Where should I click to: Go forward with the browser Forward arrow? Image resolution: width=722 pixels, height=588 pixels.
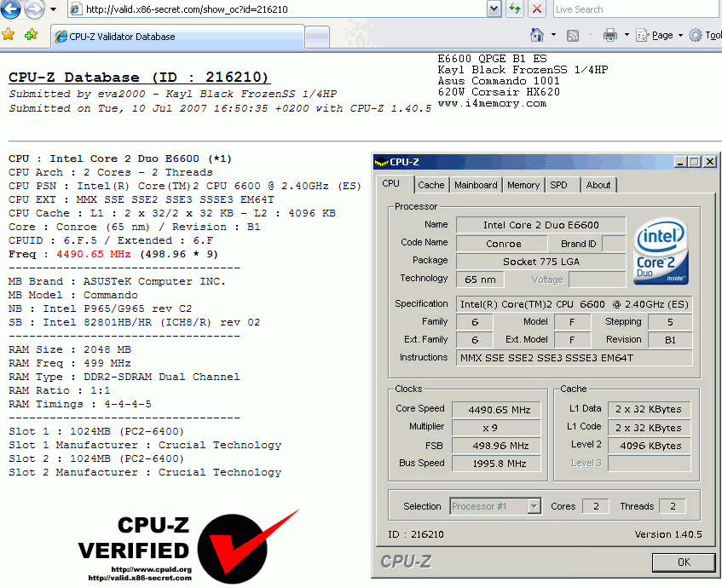(x=35, y=9)
